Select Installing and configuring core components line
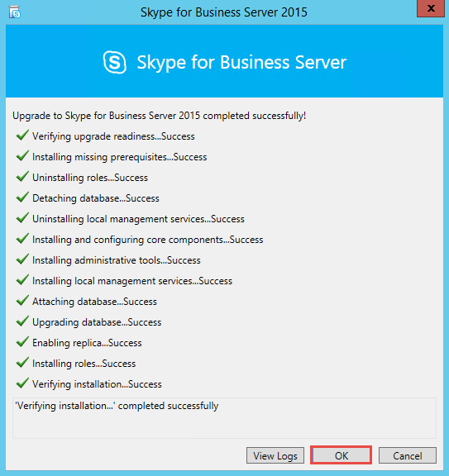Viewport: 449px width, 476px height. (x=148, y=240)
